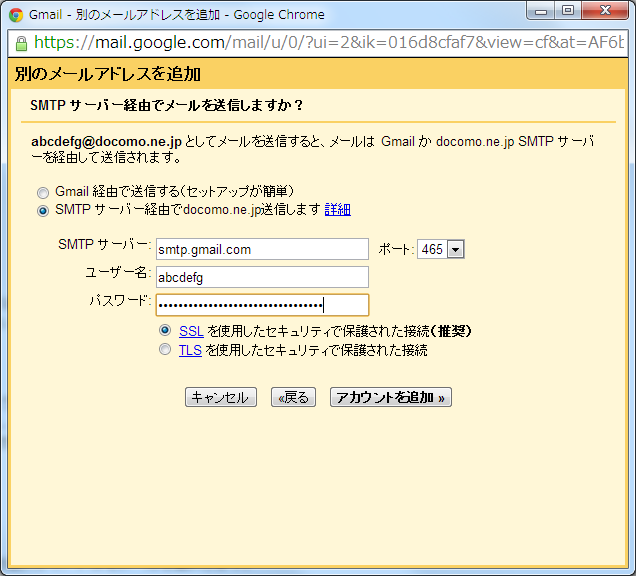Focus the SMTP サーバー field containing smtp.gmail.com
This screenshot has height=576, width=636.
(x=262, y=249)
